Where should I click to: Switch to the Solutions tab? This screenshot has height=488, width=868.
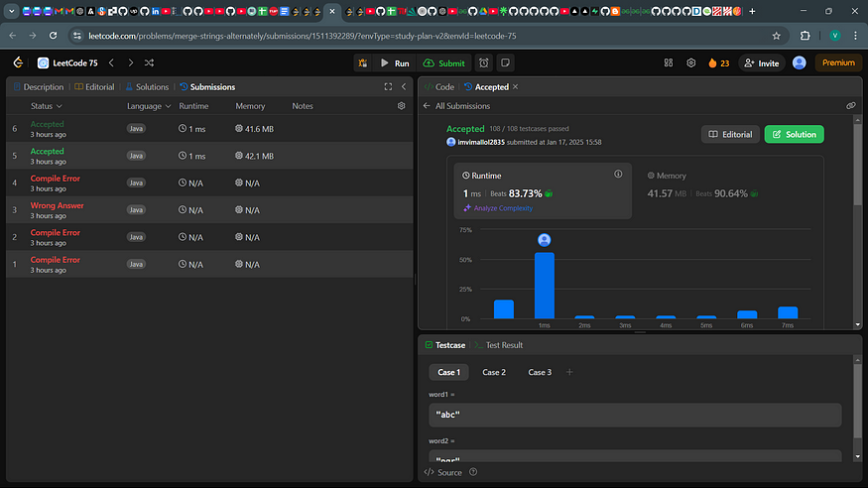coord(147,87)
